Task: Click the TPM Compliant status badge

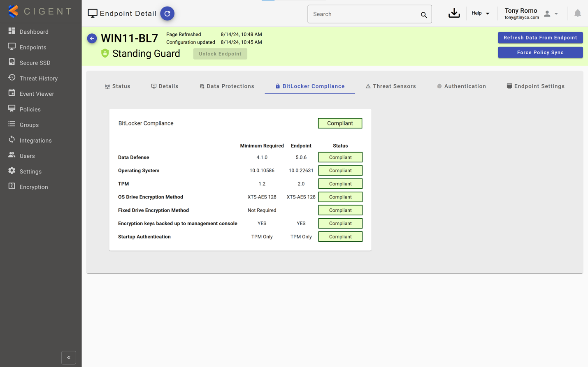Action: click(340, 184)
